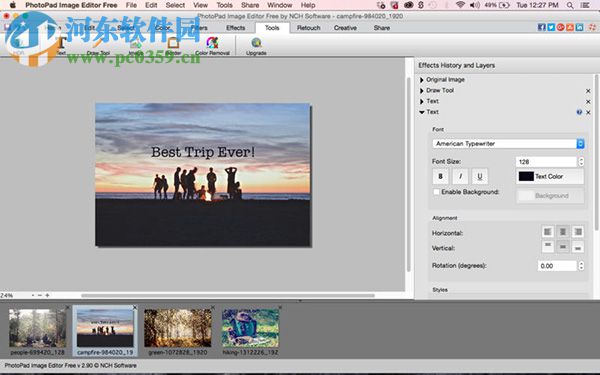This screenshot has height=375, width=600.
Task: Close the green-1072828 thumbnail
Action: (x=213, y=307)
